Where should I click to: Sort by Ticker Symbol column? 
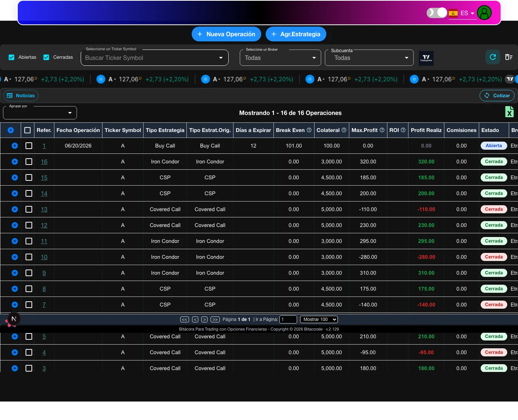[123, 130]
